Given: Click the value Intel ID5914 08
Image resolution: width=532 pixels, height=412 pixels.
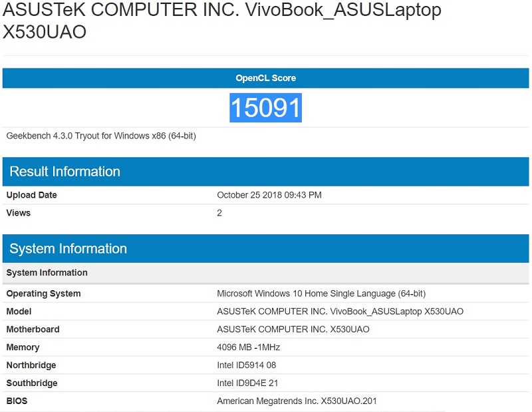Looking at the screenshot, I should click(x=246, y=365).
